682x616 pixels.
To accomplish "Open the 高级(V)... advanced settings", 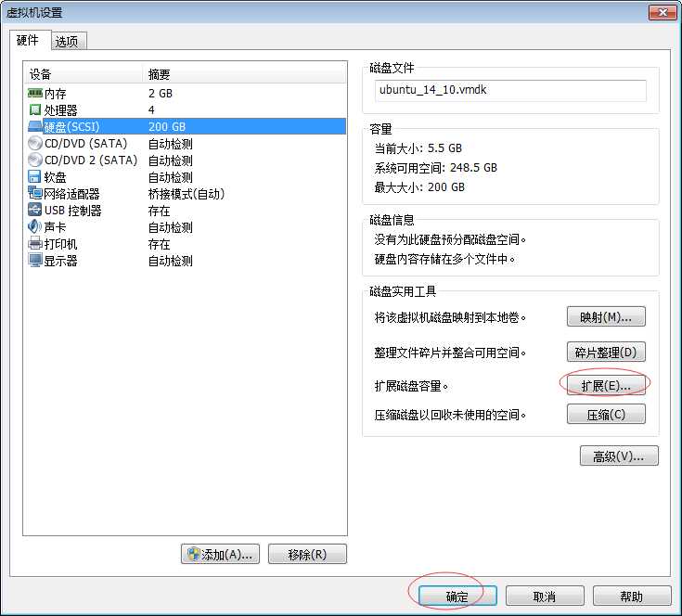I will tap(619, 456).
